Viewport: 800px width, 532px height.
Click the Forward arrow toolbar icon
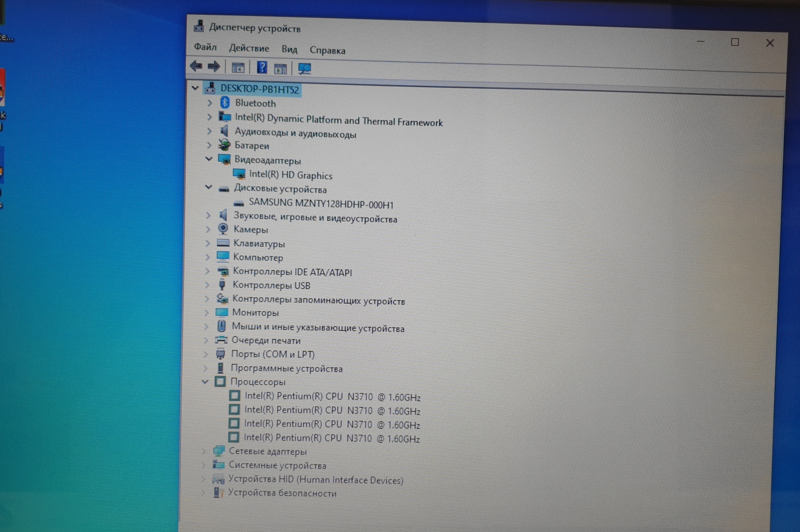214,66
